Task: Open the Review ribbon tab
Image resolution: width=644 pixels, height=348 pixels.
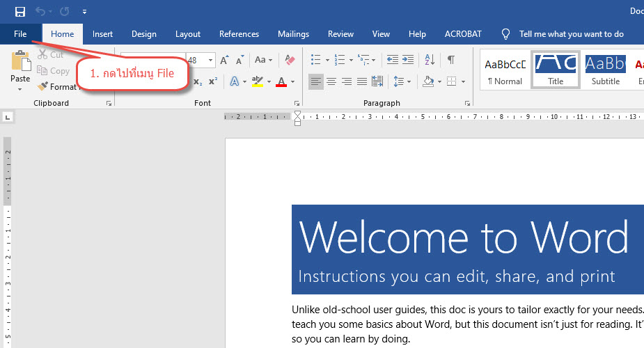Action: [340, 34]
